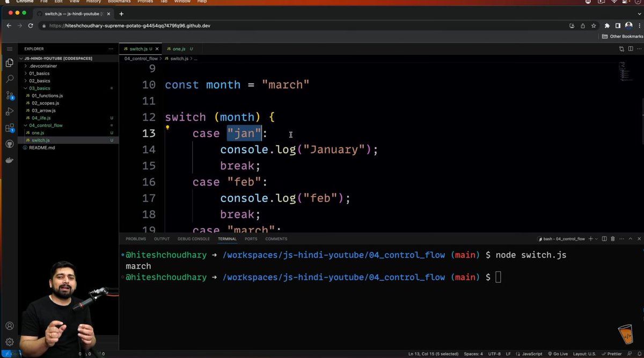Open Chrome profile avatar
The height and width of the screenshot is (358, 644).
(628, 25)
